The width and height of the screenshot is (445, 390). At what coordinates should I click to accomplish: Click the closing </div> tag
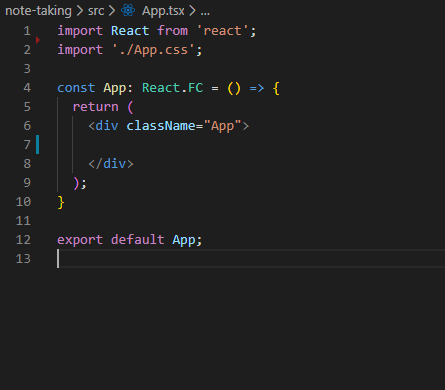click(x=111, y=164)
